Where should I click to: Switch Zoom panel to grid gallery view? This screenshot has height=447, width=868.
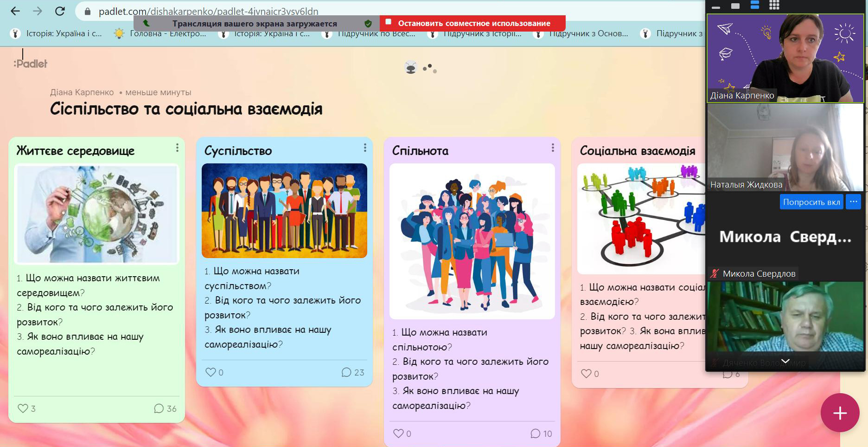(774, 5)
